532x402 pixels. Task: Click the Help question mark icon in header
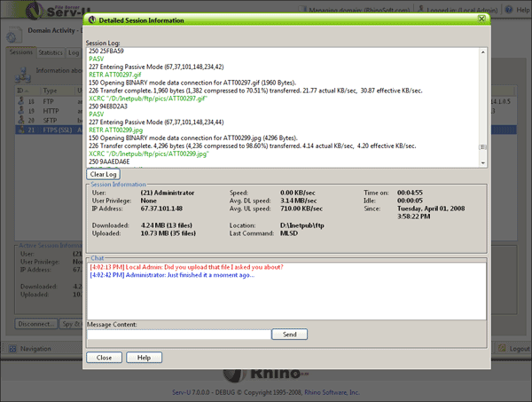[x=509, y=10]
